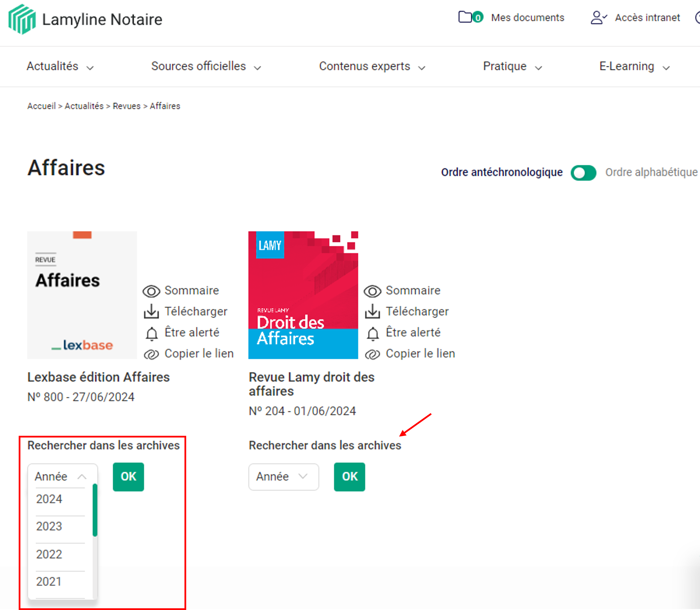Click Revue Lamy Copier le lien icon
Image resolution: width=700 pixels, height=610 pixels.
[x=372, y=354]
